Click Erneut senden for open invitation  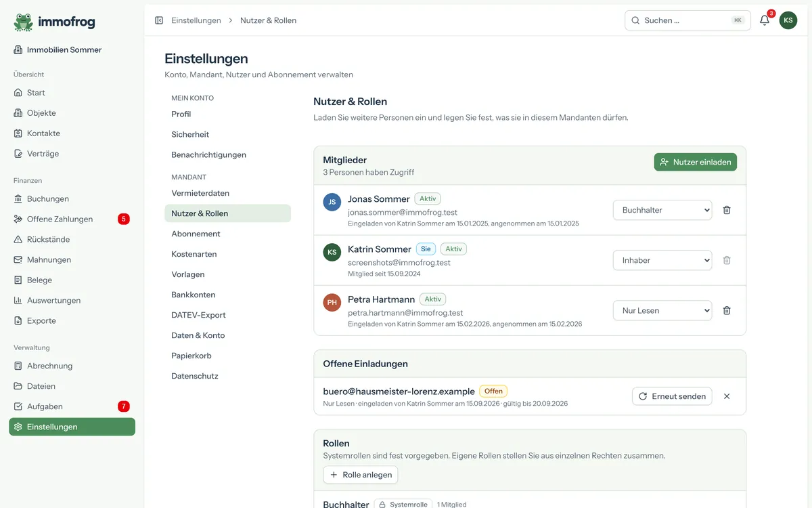[x=672, y=396]
